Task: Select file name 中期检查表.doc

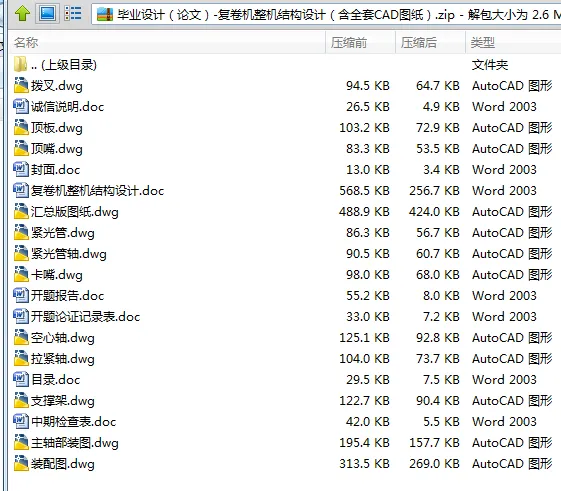Action: [x=73, y=422]
